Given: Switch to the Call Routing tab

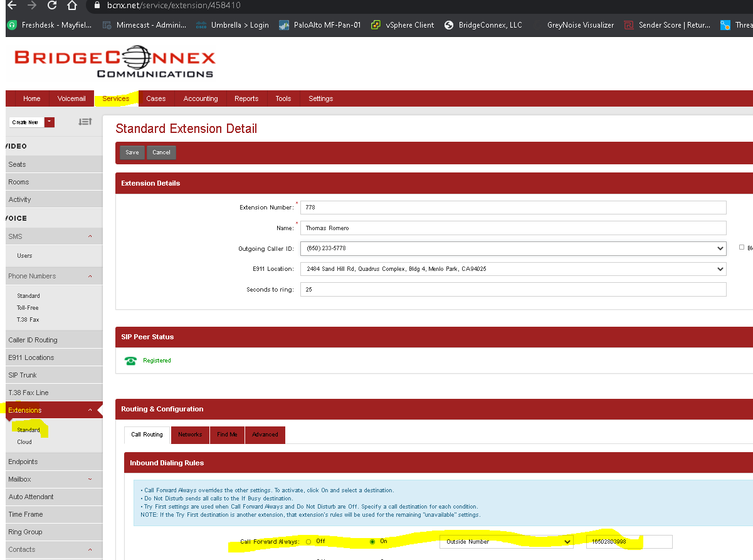Looking at the screenshot, I should tap(147, 434).
